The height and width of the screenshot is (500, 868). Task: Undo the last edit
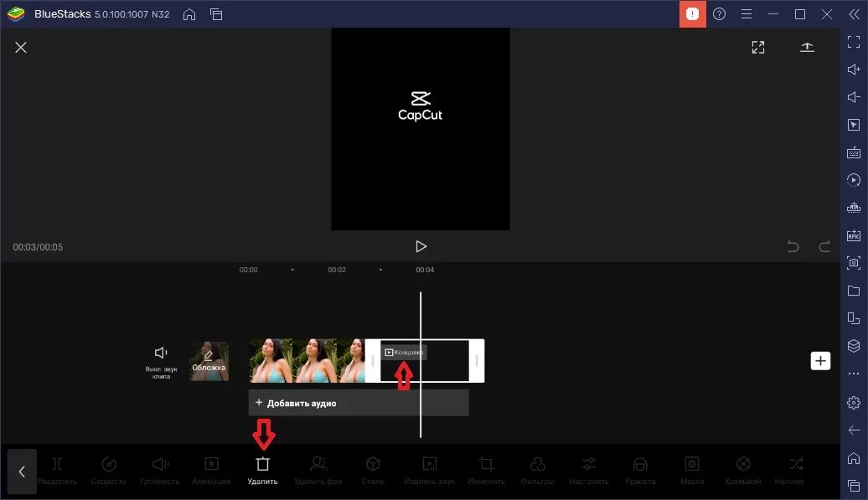coord(793,246)
